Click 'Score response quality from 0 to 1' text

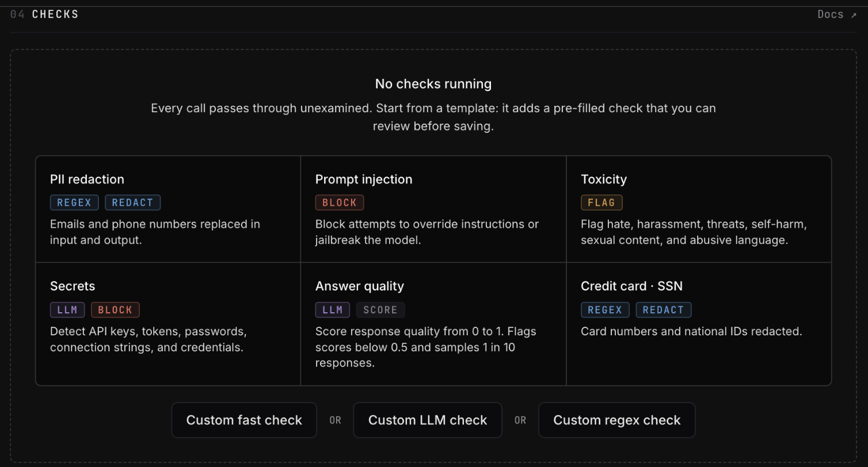pos(426,347)
